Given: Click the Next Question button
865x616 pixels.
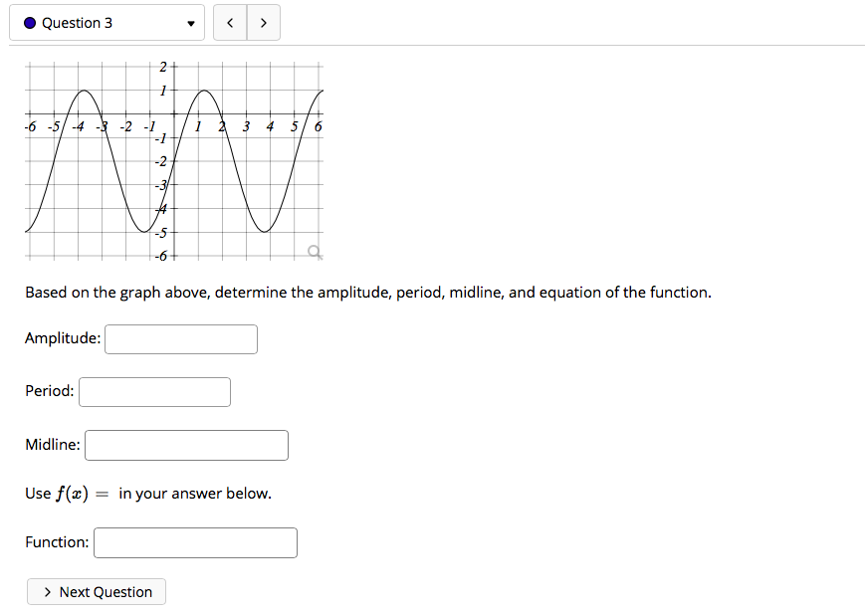Looking at the screenshot, I should point(96,591).
